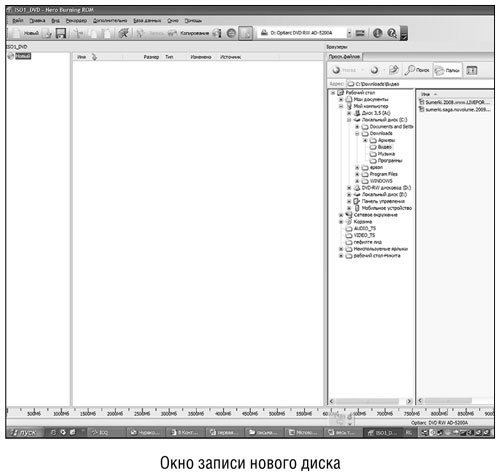This screenshot has width=500, height=475.
Task: Open the Окно menu
Action: click(173, 21)
